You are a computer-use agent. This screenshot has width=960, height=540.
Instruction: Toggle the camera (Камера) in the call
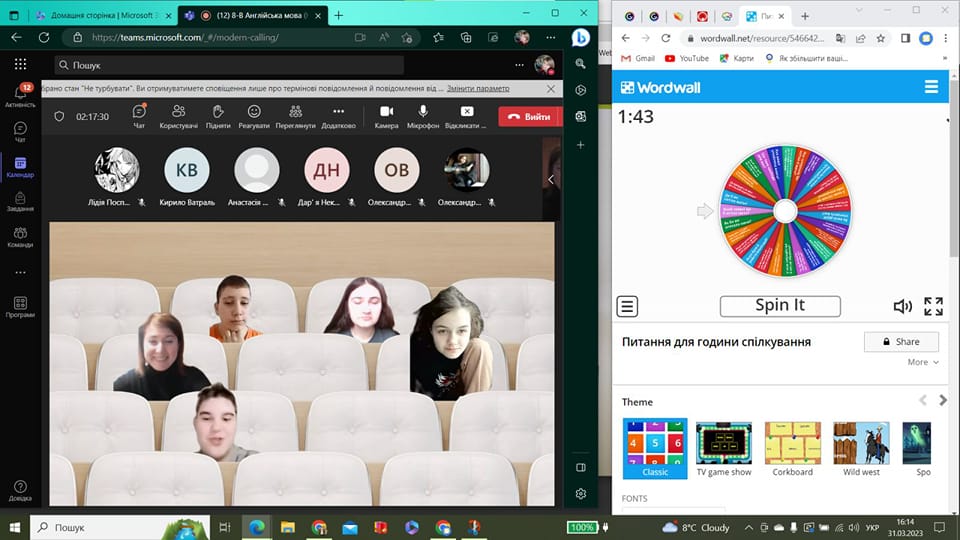click(386, 115)
